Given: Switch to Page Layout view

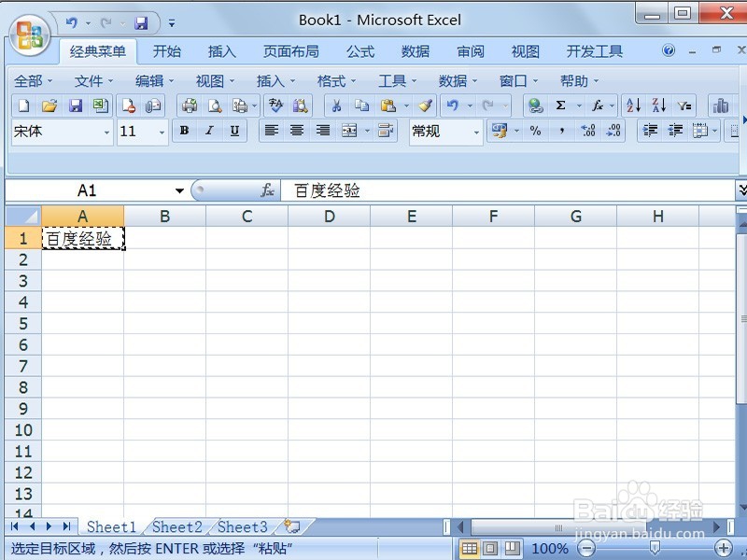Looking at the screenshot, I should 491,549.
